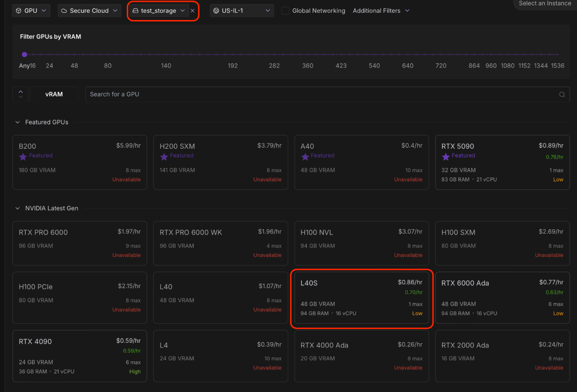
Task: Collapse the NVIDIA Latest Gen section
Action: [x=18, y=208]
